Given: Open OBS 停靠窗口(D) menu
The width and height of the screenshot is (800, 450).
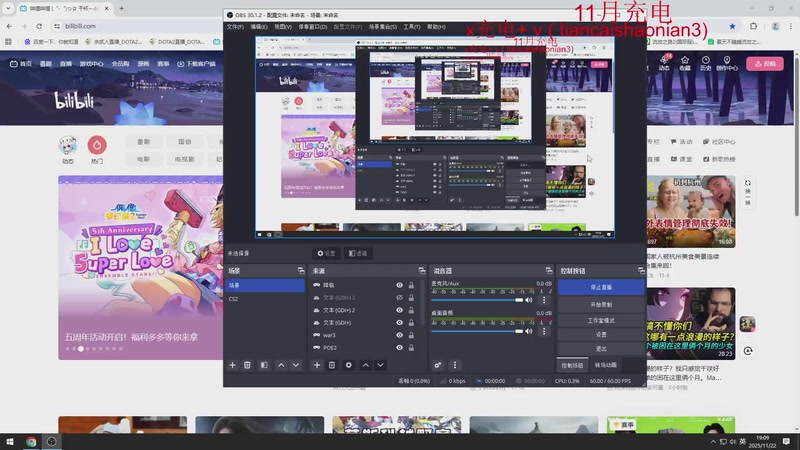Looking at the screenshot, I should [313, 27].
